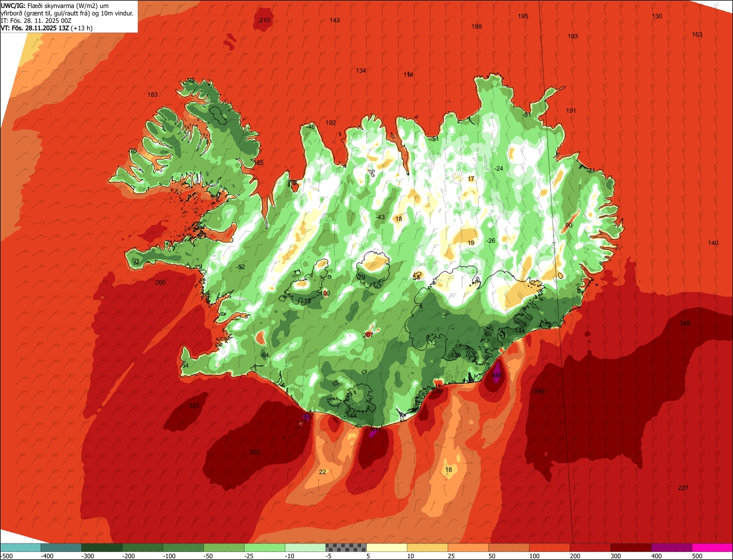Viewport: 733px width, 560px height.
Task: Select the '193' map value
Action: click(x=573, y=37)
